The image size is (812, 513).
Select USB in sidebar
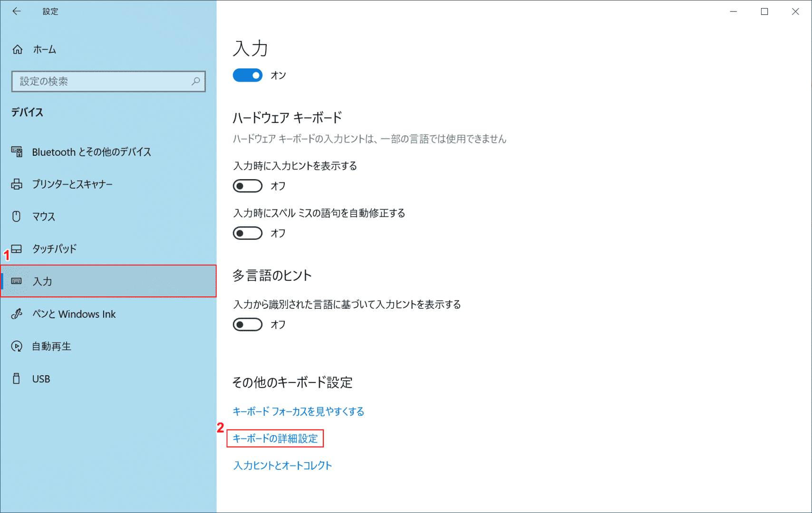(108, 379)
